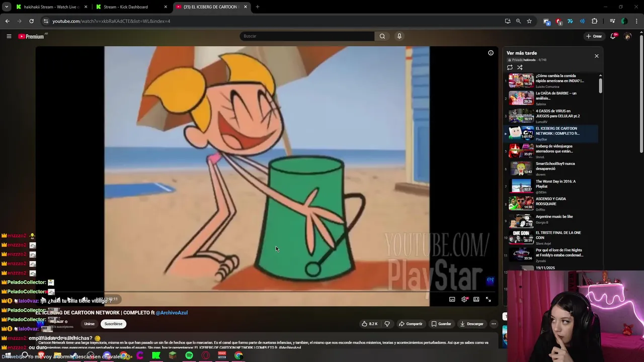Play ¿Cómo cambia la comida rápida video
The width and height of the screenshot is (644, 362).
(550, 81)
